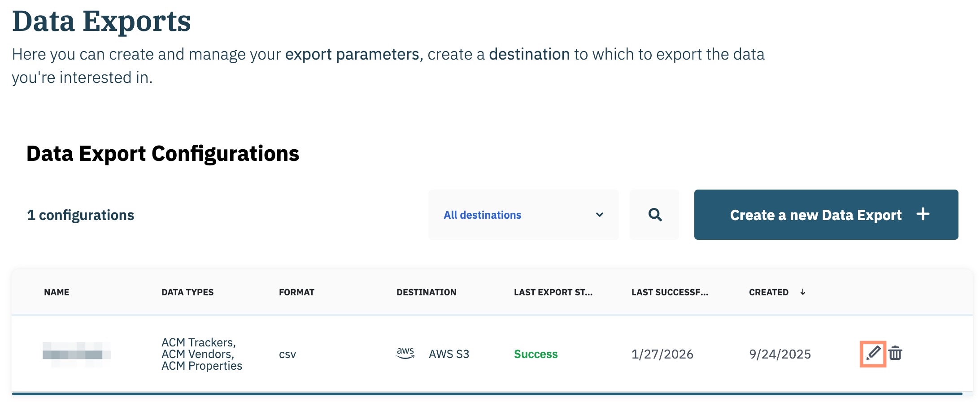The image size is (980, 402).
Task: Click the bold 'export parameters' text in the description
Action: tap(352, 54)
